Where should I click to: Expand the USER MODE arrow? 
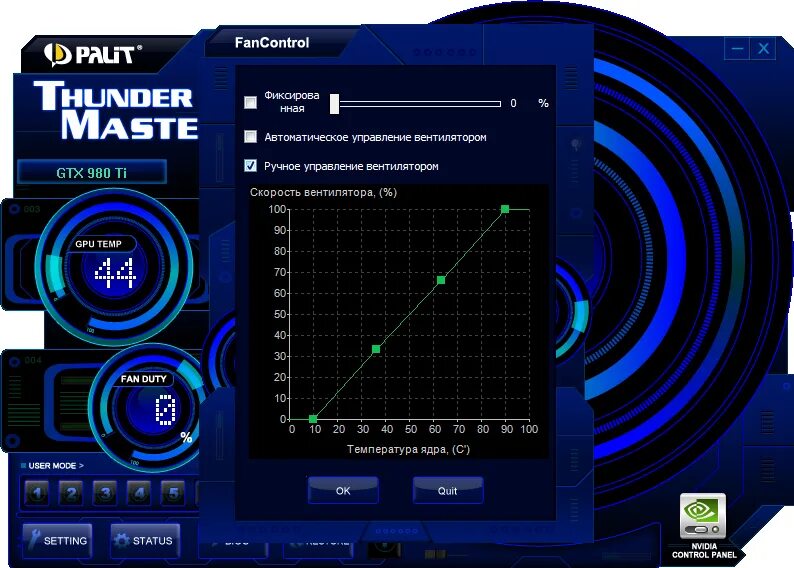(x=82, y=465)
